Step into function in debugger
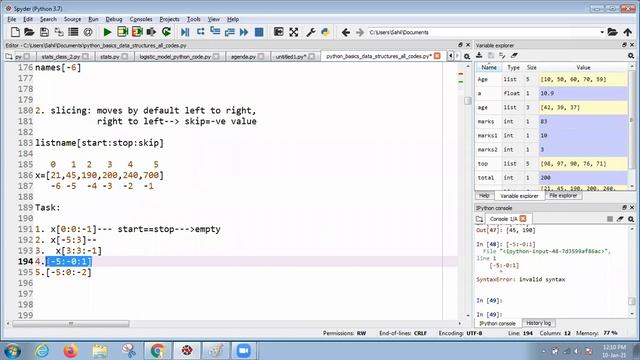This screenshot has width=640, height=360. coord(215,32)
